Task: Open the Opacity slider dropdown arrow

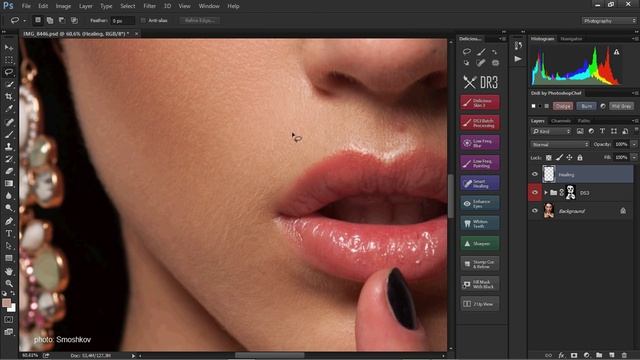Action: tap(634, 144)
